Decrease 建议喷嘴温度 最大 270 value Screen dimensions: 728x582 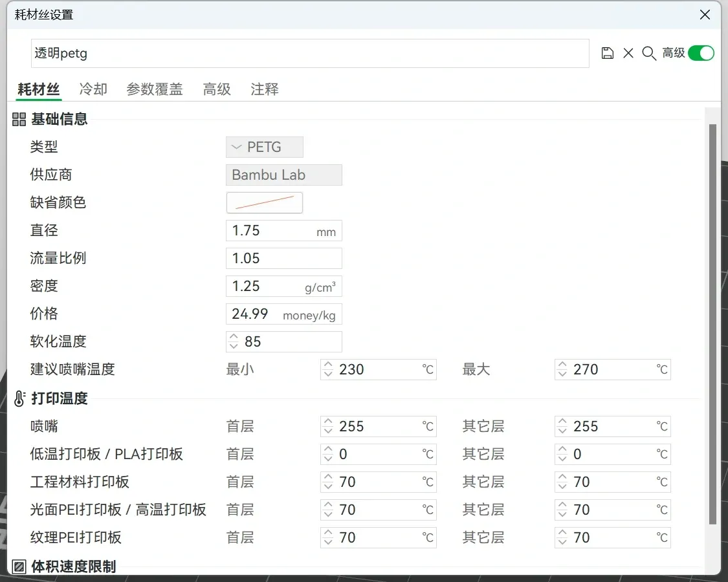click(562, 374)
